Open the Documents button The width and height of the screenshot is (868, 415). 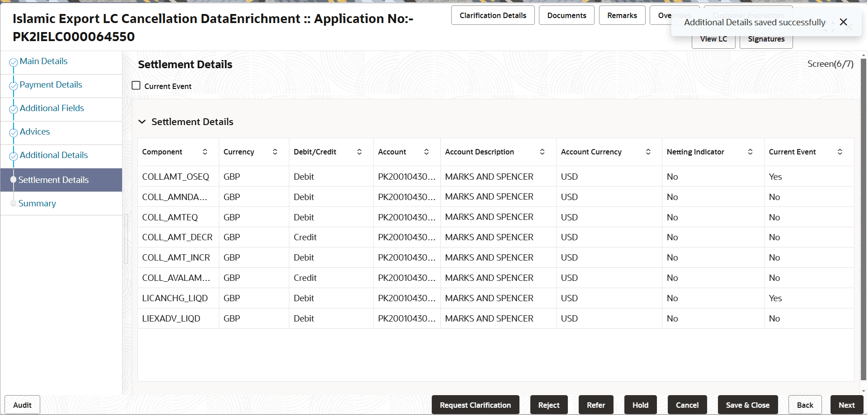566,15
